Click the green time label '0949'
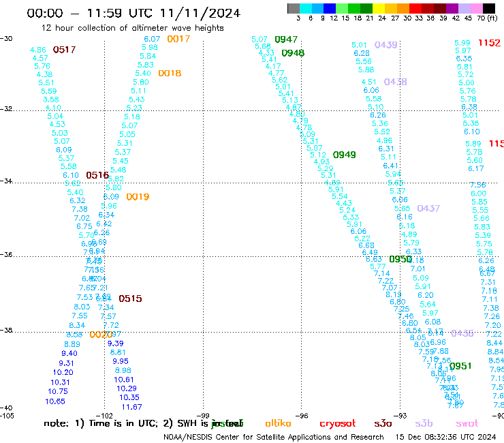The width and height of the screenshot is (504, 443). (344, 155)
